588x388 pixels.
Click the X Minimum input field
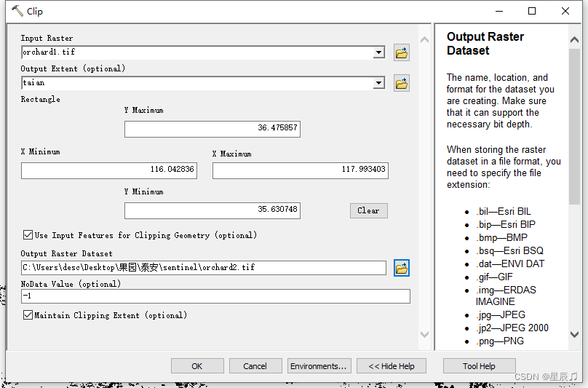(x=109, y=170)
